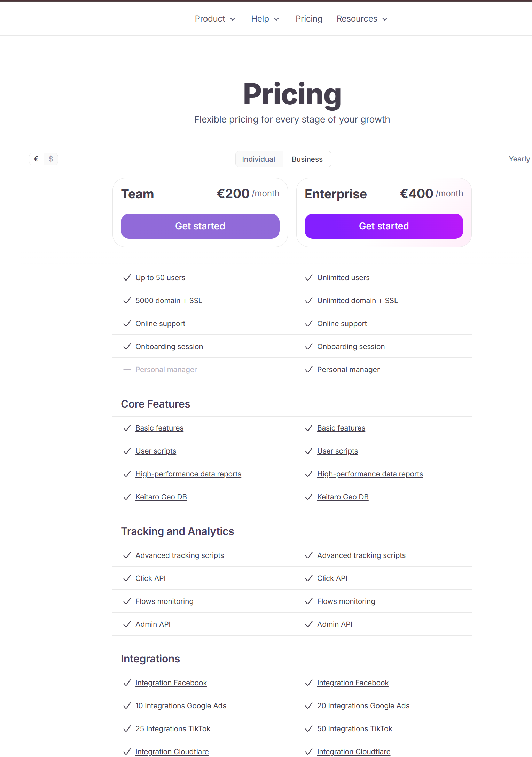
Task: Toggle the Yearly billing option
Action: (x=519, y=159)
